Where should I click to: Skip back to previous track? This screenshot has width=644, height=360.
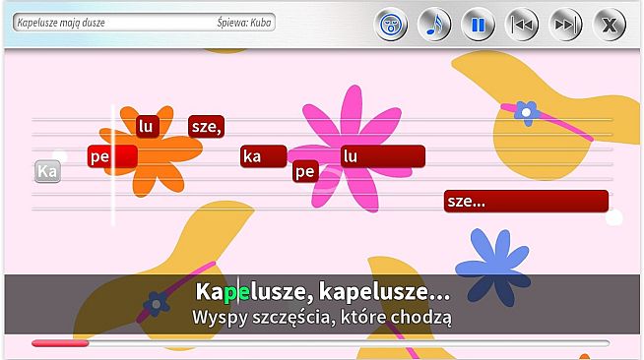tap(522, 25)
